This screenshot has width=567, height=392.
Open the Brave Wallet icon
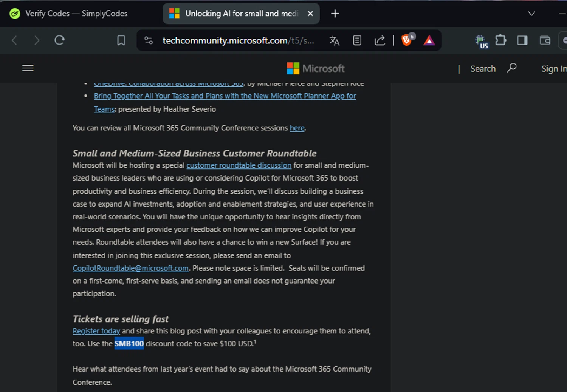tap(545, 40)
